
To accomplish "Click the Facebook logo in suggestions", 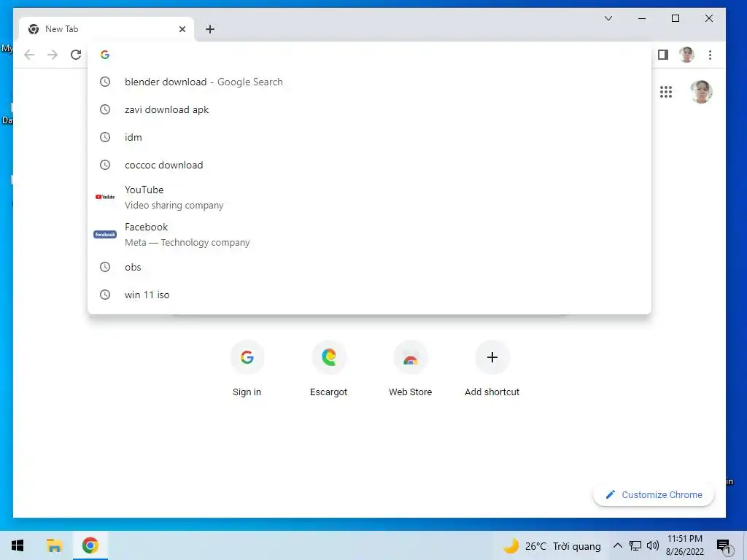I will pyautogui.click(x=105, y=234).
